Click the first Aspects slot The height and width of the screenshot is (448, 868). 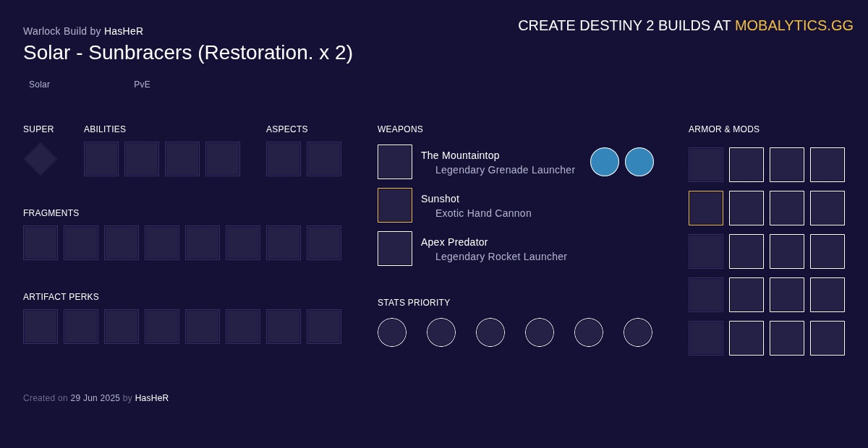coord(284,159)
